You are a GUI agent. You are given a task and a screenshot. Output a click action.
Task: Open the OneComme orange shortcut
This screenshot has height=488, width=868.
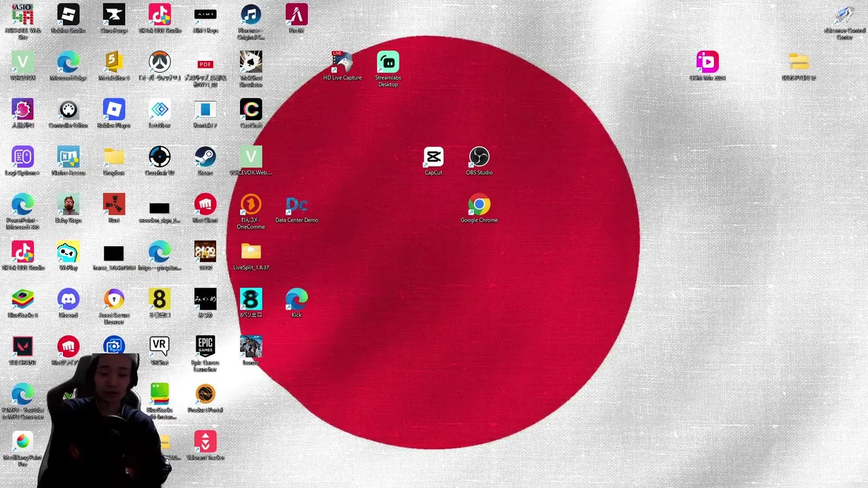click(x=251, y=205)
